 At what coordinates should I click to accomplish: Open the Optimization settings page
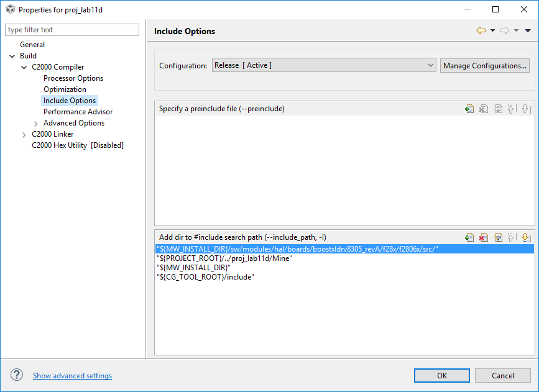[x=65, y=89]
